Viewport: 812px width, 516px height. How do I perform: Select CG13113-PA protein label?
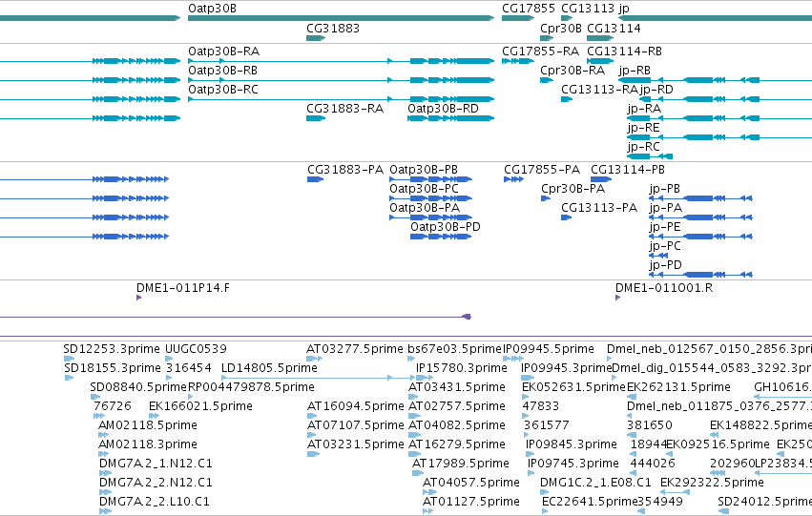(x=599, y=208)
